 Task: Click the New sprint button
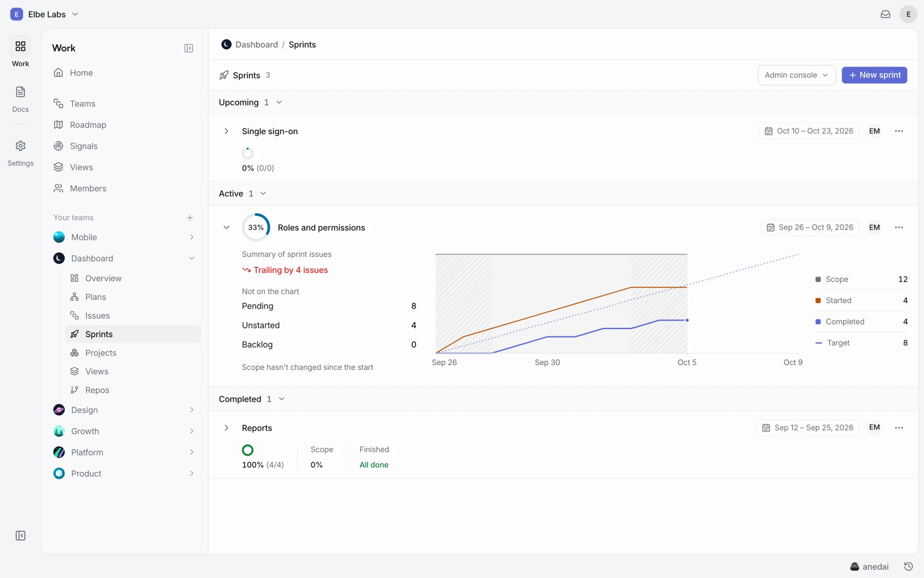pyautogui.click(x=874, y=75)
